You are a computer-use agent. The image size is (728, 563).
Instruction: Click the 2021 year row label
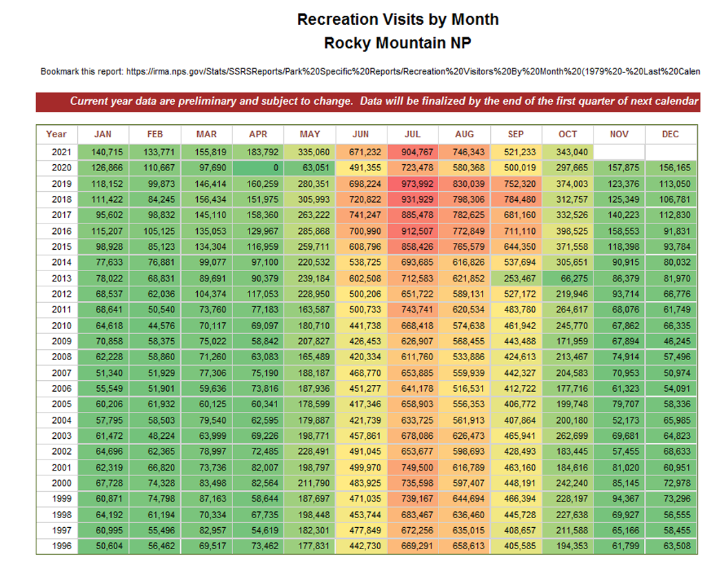tap(57, 152)
